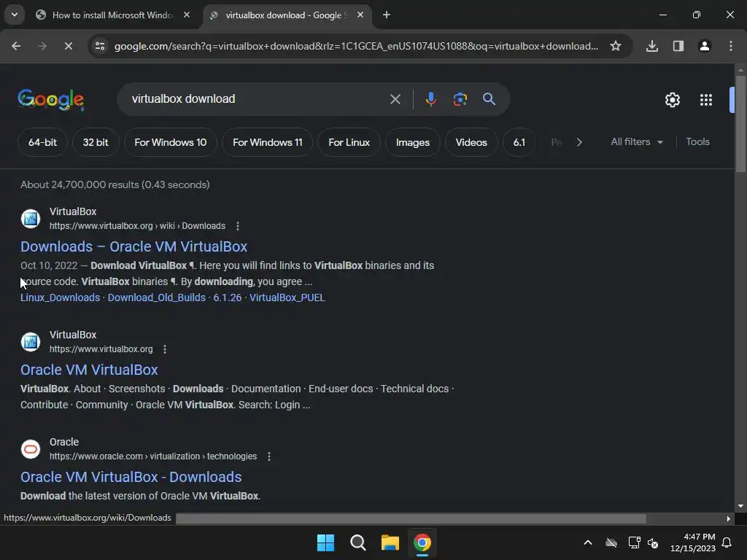Viewport: 747px width, 560px height.
Task: Switch to Videos results
Action: 471,142
